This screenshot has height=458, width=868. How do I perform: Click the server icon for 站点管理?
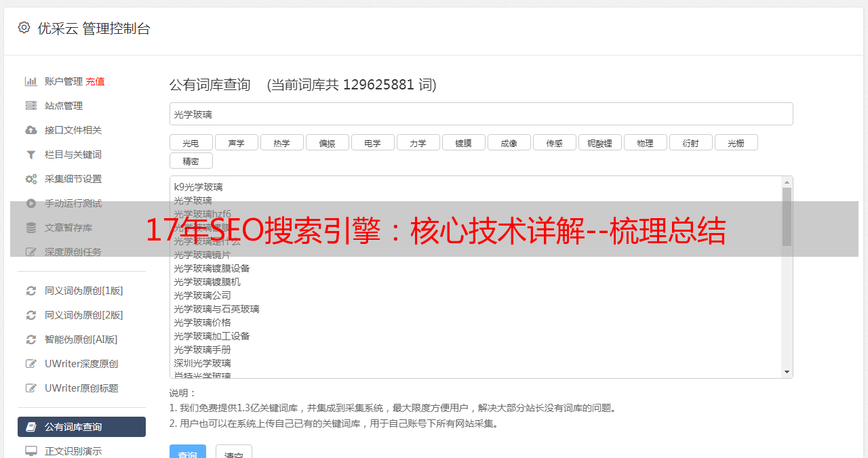(31, 106)
